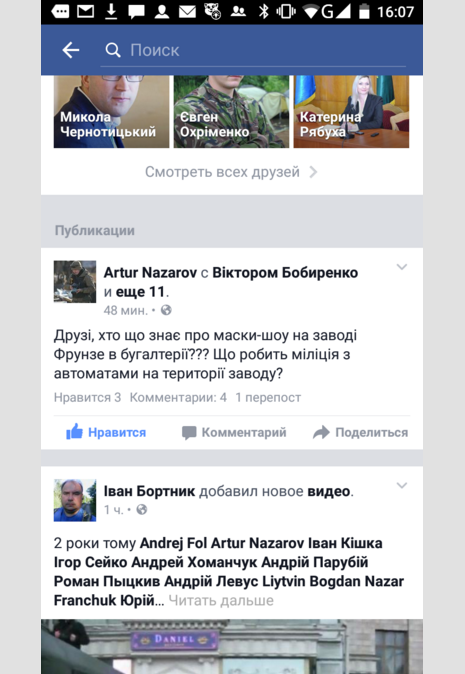
Task: Tap globe privacy icon on 1 ч. post
Action: tap(142, 509)
